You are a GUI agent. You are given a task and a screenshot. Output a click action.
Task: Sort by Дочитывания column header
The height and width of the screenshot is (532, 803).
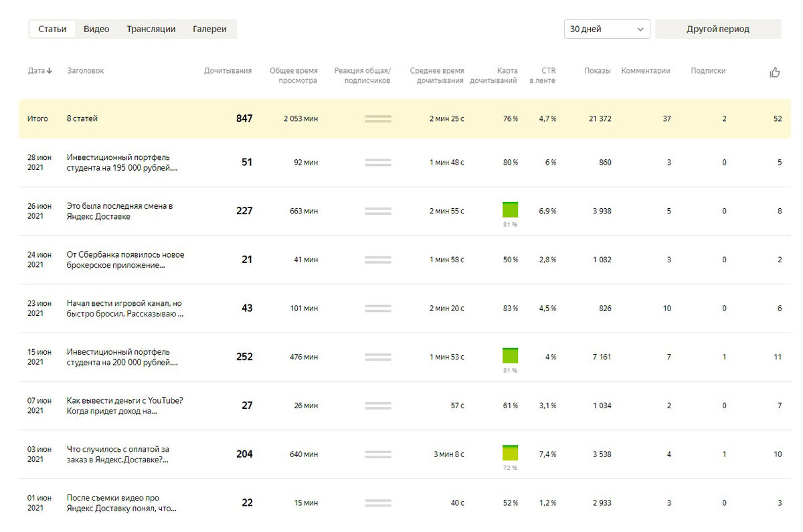[228, 70]
